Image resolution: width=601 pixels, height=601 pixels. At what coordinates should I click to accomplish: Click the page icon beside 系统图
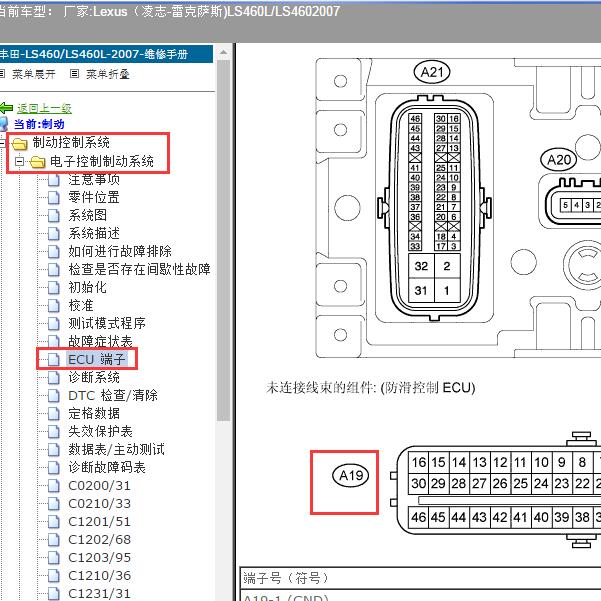click(54, 216)
